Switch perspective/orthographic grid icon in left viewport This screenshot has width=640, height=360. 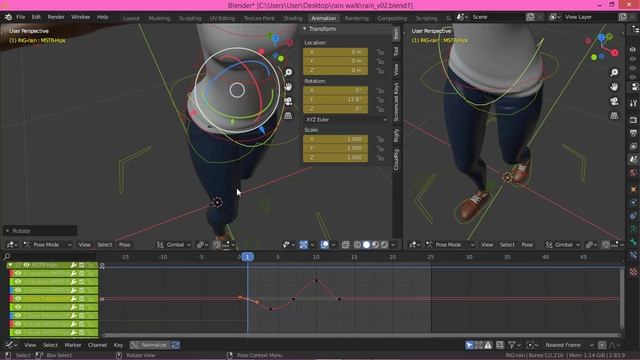[288, 116]
